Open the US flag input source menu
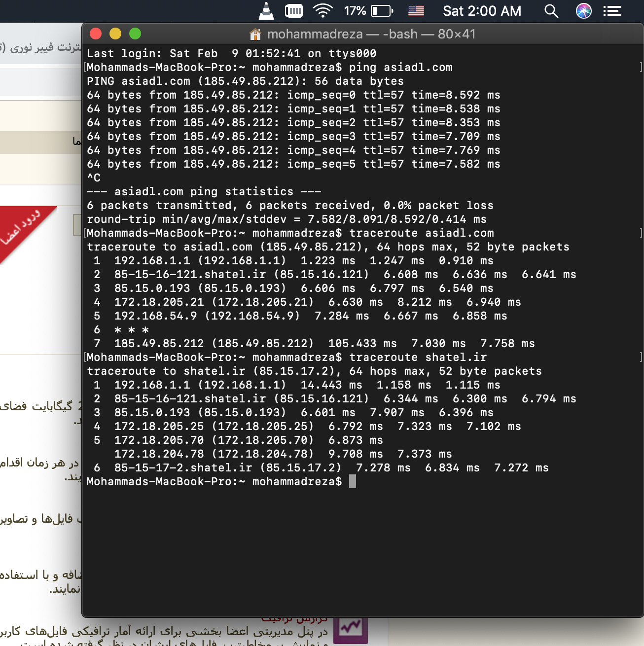 416,11
